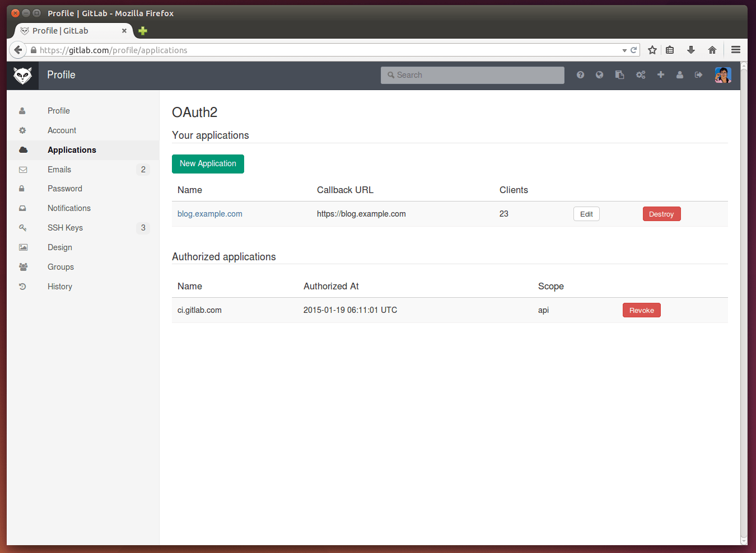Click the History clock icon in sidebar
The width and height of the screenshot is (756, 553).
tap(22, 287)
